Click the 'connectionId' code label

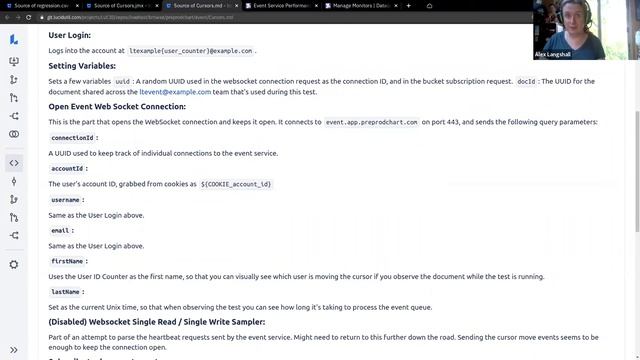72,138
